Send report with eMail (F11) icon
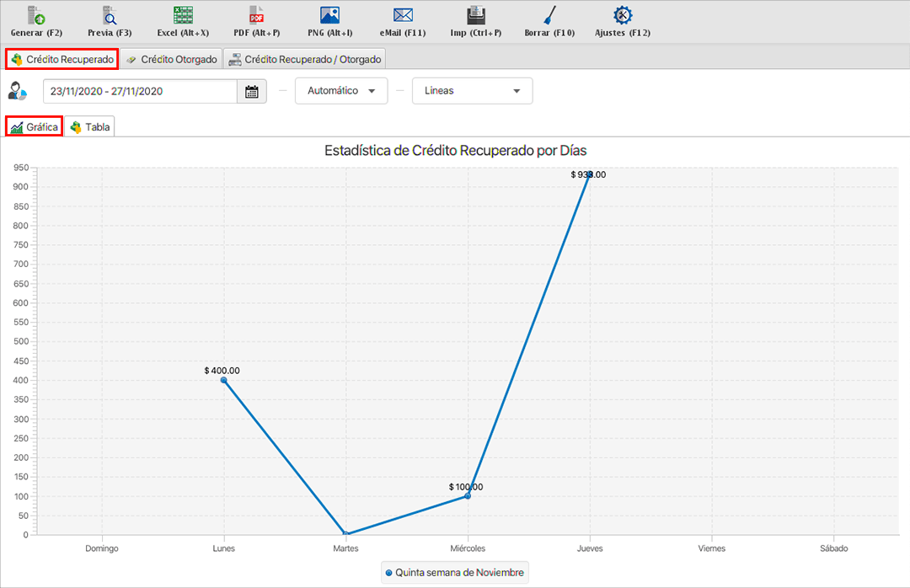 (403, 15)
